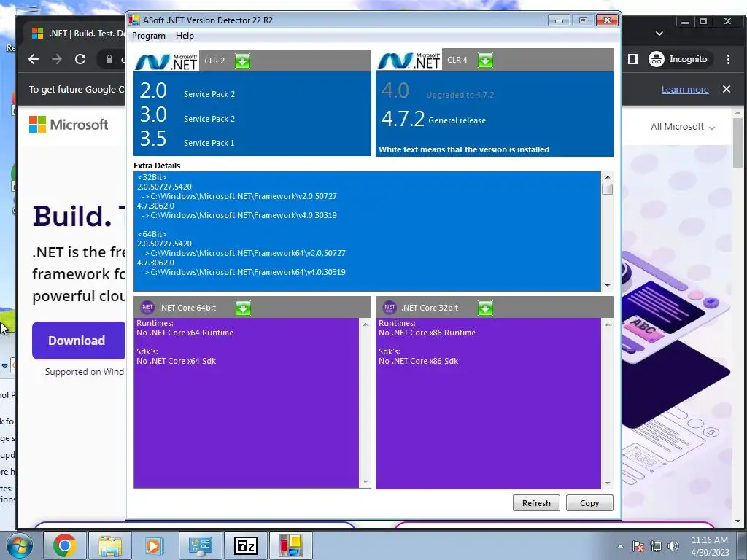Click the Chrome tab search chevron

point(659,34)
